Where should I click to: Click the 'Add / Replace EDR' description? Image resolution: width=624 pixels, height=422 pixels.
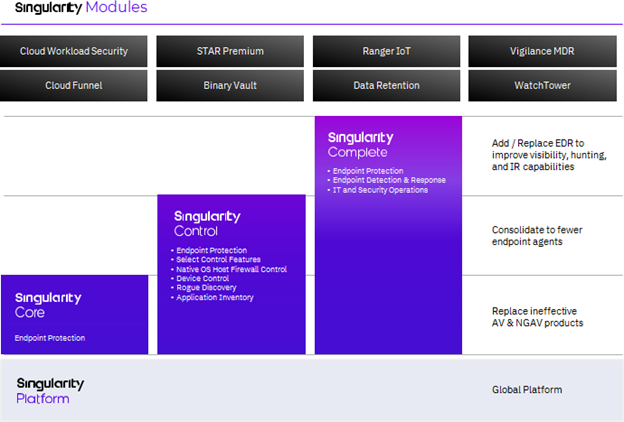(x=549, y=156)
